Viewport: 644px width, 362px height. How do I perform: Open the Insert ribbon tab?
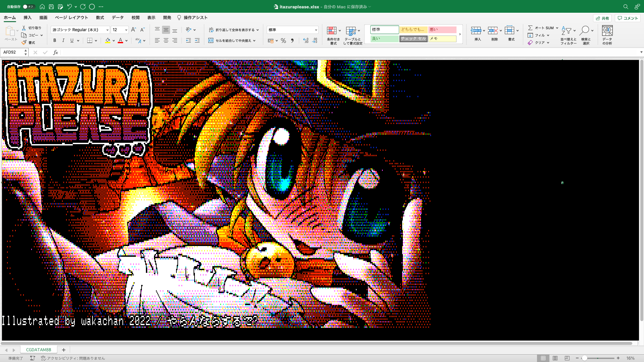28,17
